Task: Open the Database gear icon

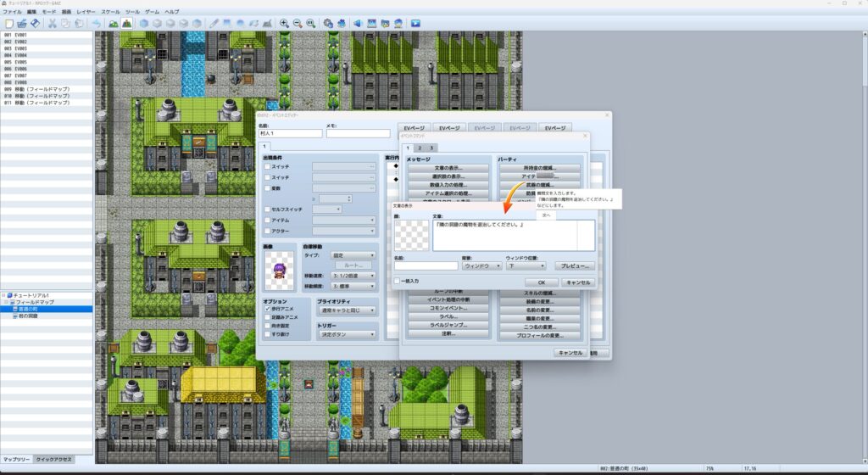Action: click(328, 23)
